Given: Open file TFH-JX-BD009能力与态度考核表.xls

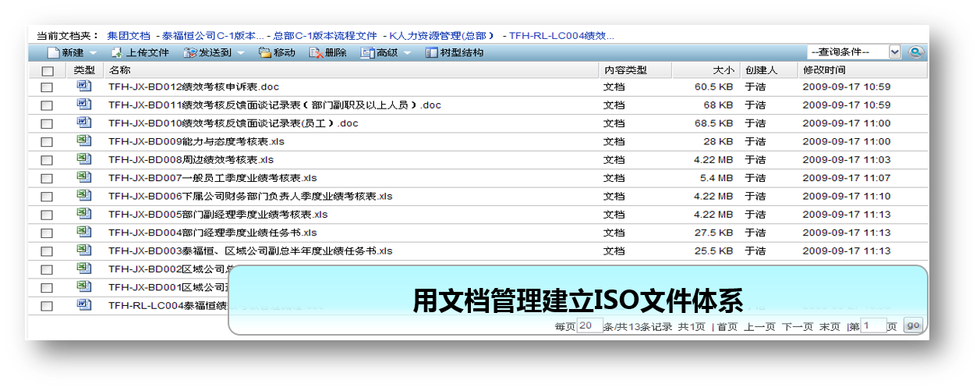Looking at the screenshot, I should (x=196, y=141).
